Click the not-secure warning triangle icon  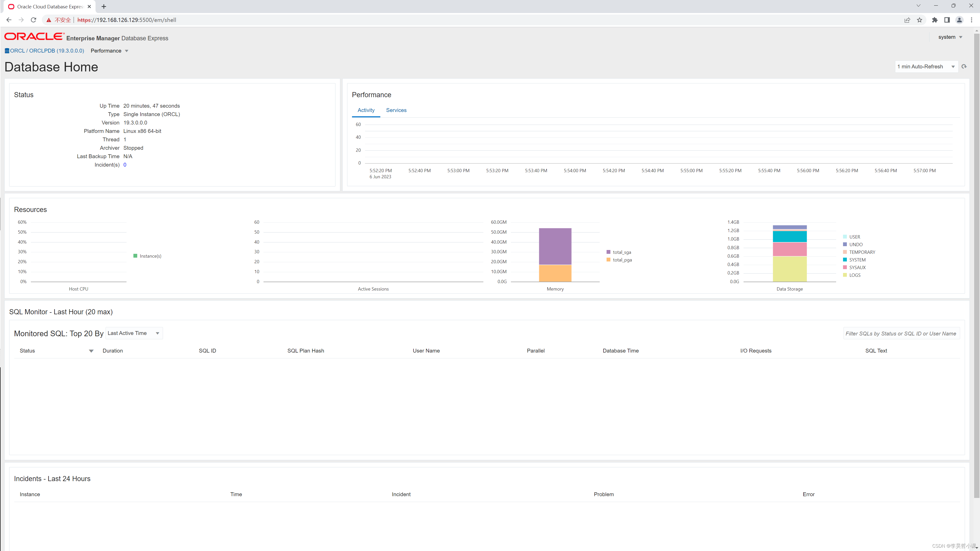49,20
